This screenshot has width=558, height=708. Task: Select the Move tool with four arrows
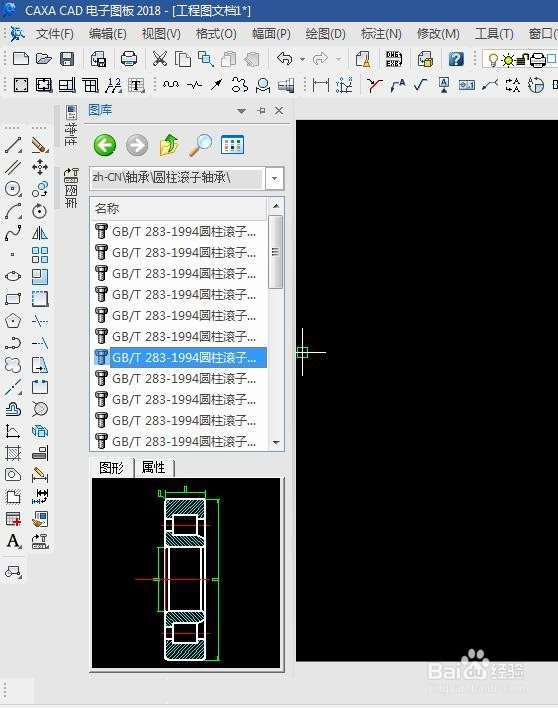40,167
